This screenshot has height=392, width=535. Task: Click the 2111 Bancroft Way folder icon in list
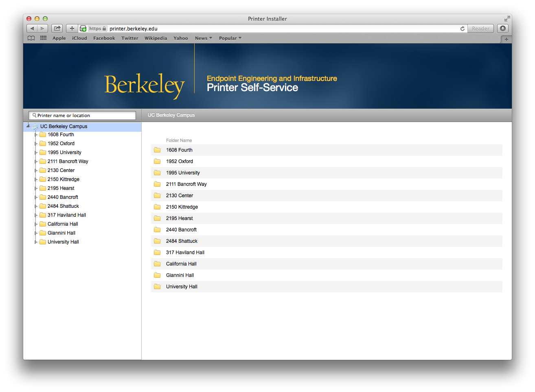coord(157,184)
